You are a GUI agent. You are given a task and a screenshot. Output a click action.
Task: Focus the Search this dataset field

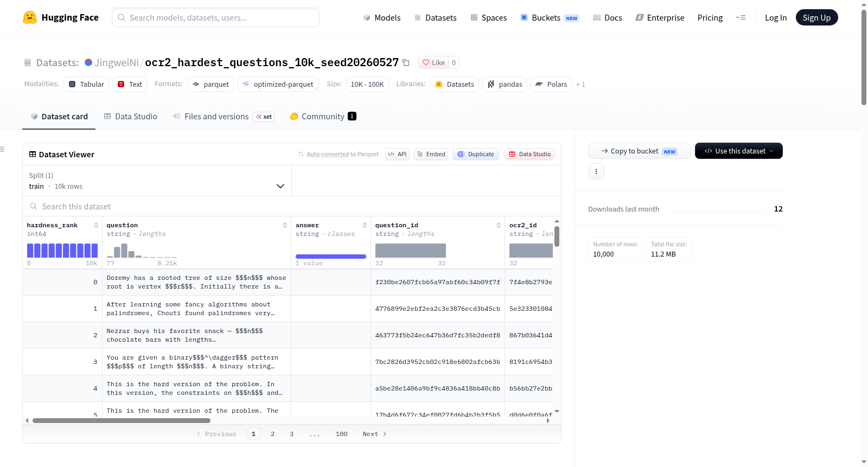pyautogui.click(x=292, y=206)
